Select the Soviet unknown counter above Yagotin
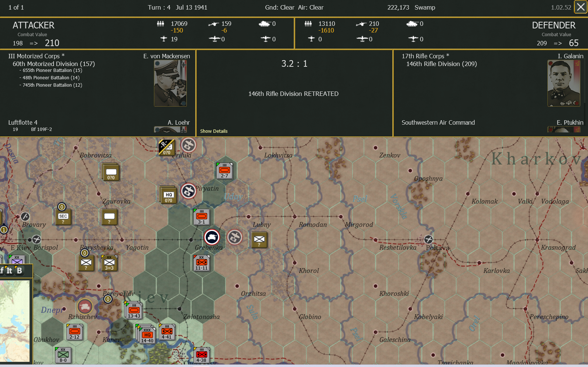The height and width of the screenshot is (367, 588). pyautogui.click(x=109, y=217)
